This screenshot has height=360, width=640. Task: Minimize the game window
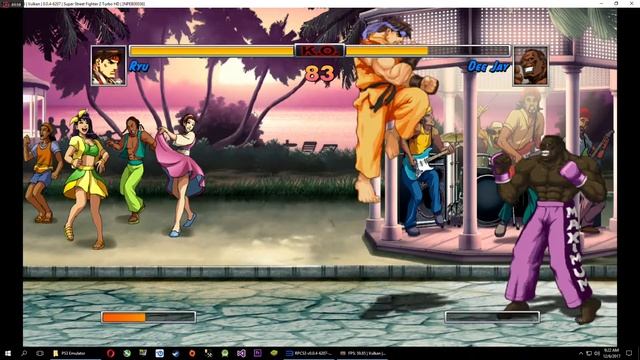602,3
